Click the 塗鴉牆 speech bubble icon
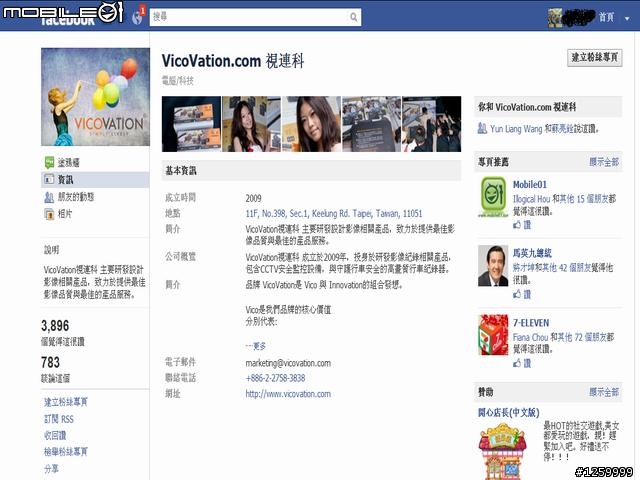 click(x=49, y=162)
